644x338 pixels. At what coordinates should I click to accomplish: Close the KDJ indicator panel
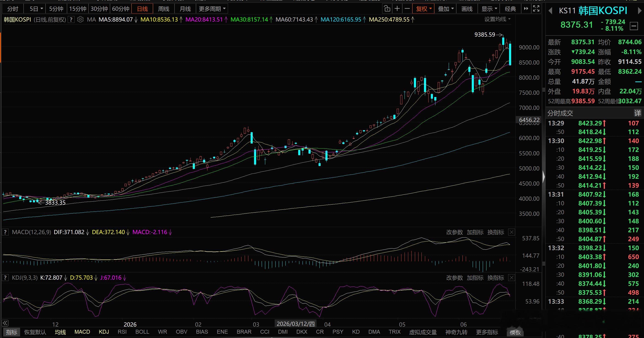512,278
